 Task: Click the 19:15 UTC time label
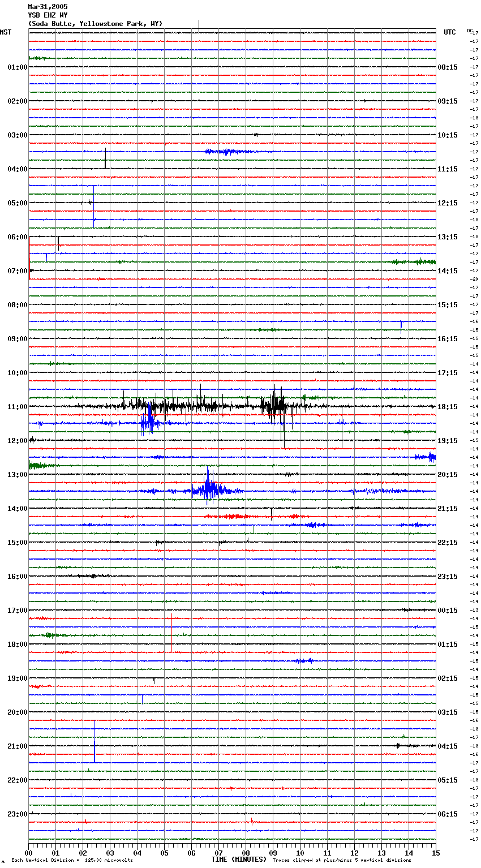(448, 441)
